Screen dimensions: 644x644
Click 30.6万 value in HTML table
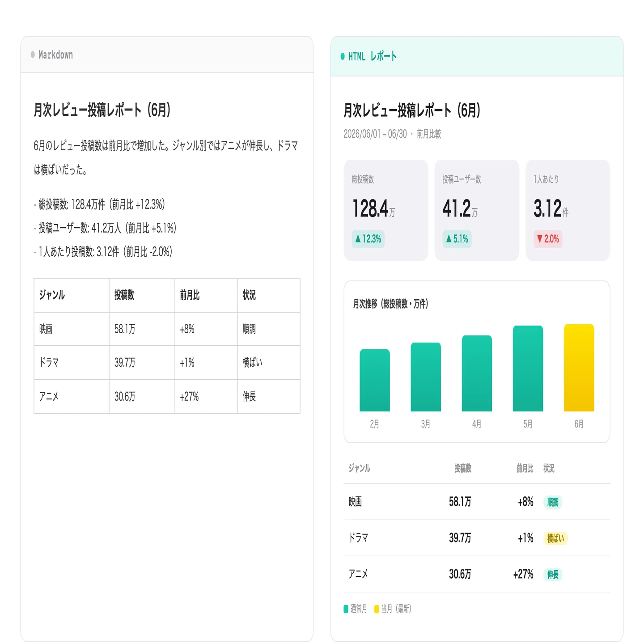pyautogui.click(x=460, y=574)
